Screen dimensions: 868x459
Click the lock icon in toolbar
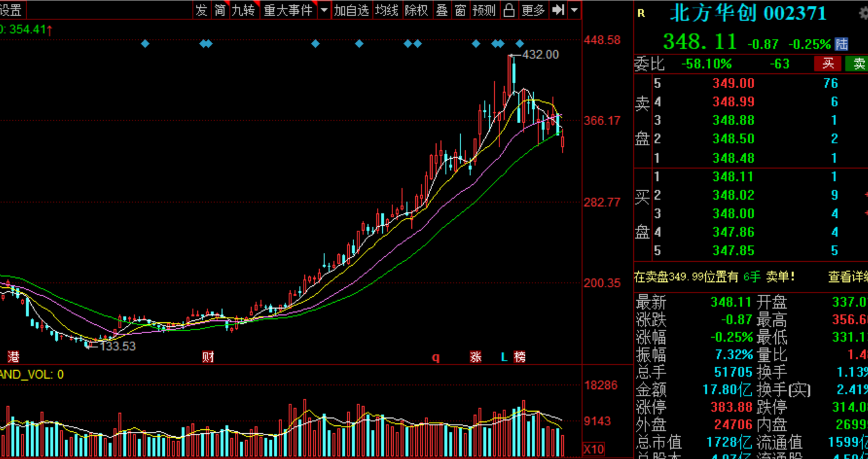(x=509, y=10)
